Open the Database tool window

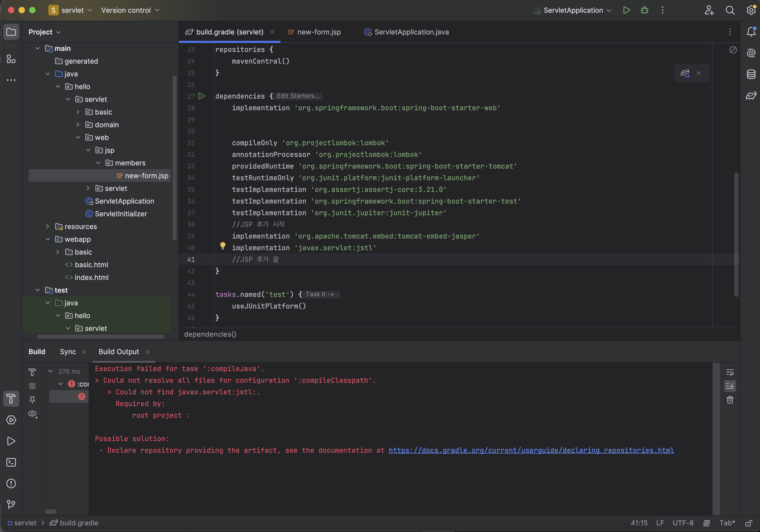click(751, 74)
